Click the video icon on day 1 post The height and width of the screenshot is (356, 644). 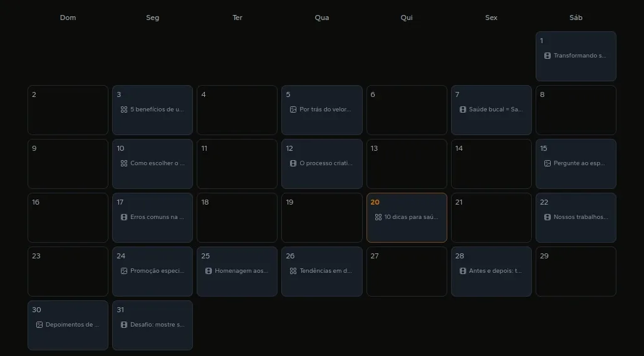(547, 56)
